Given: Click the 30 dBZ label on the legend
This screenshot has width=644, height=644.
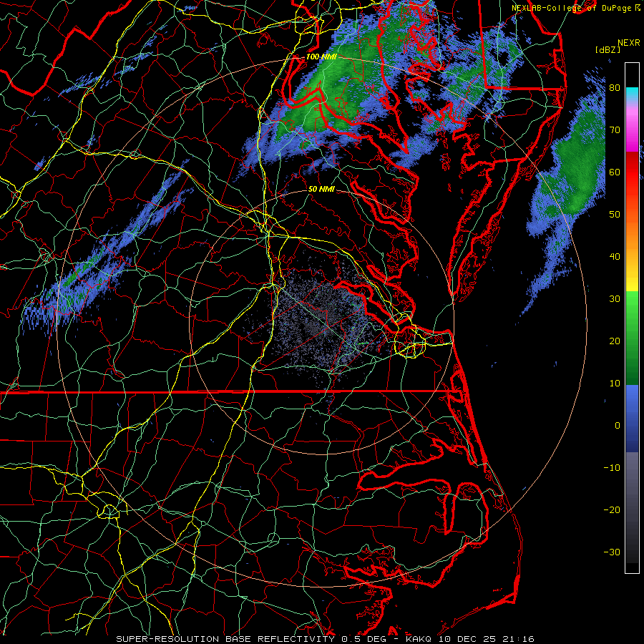Looking at the screenshot, I should 615,299.
